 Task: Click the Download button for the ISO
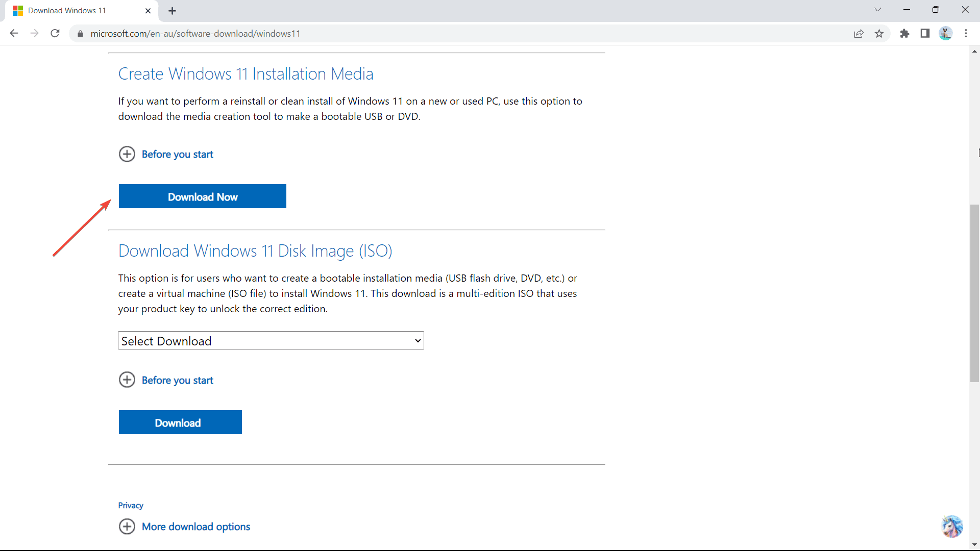pos(180,422)
